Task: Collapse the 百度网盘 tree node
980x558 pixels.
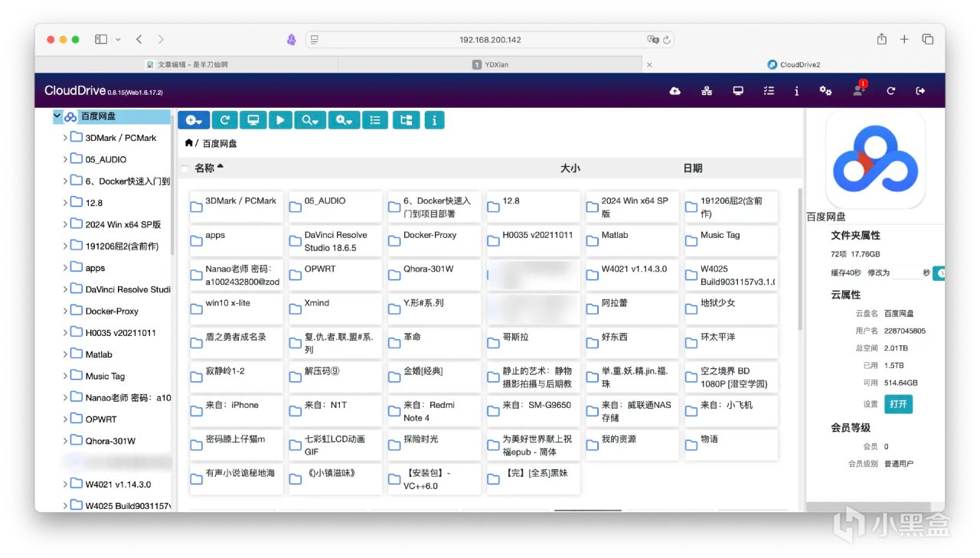Action: (x=57, y=116)
